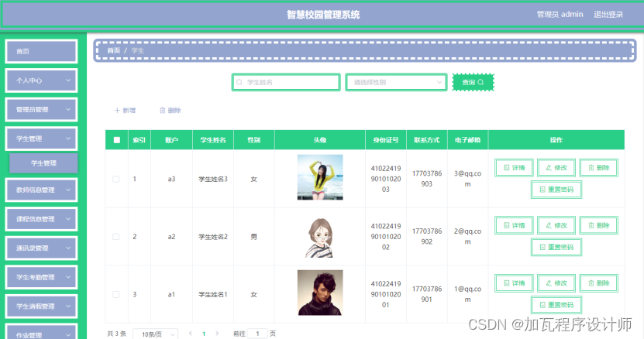The height and width of the screenshot is (339, 644).
Task: Open the 10条/页 page size dropdown
Action: pyautogui.click(x=156, y=334)
